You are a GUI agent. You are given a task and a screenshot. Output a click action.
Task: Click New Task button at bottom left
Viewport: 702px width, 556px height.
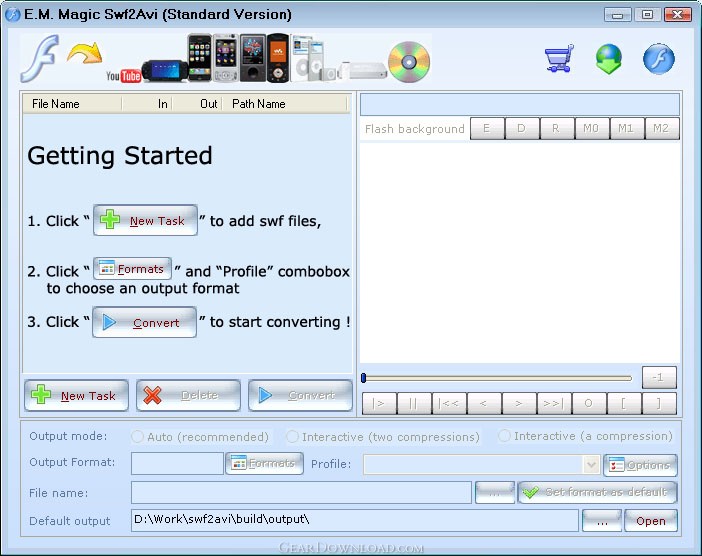(77, 395)
